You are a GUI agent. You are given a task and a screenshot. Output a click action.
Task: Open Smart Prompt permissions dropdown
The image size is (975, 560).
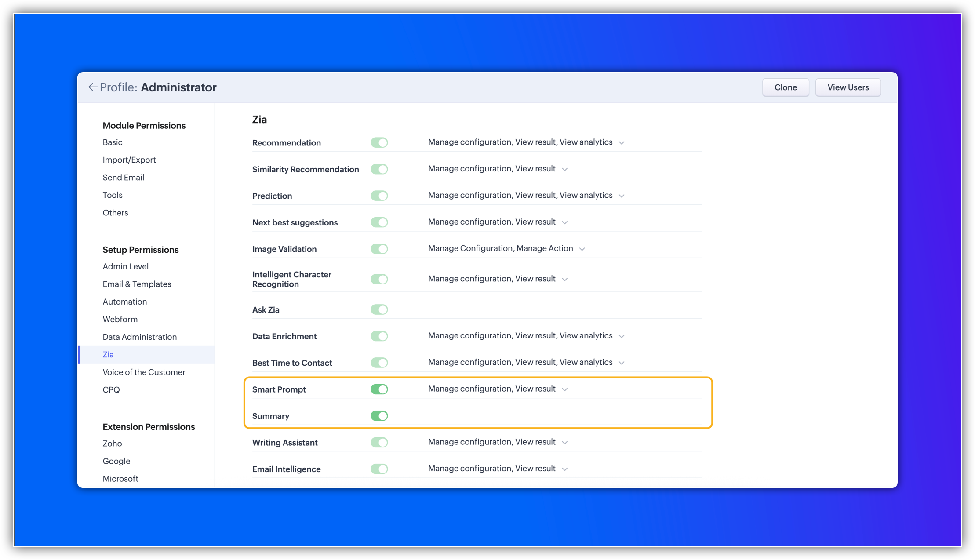[565, 389]
